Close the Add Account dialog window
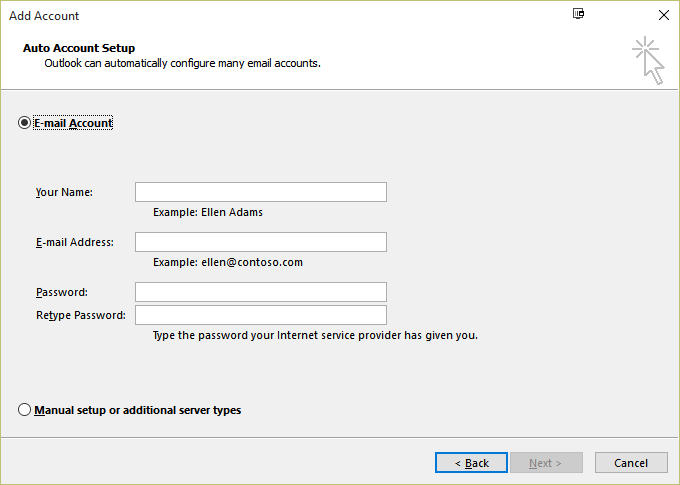This screenshot has width=680, height=485. 664,15
